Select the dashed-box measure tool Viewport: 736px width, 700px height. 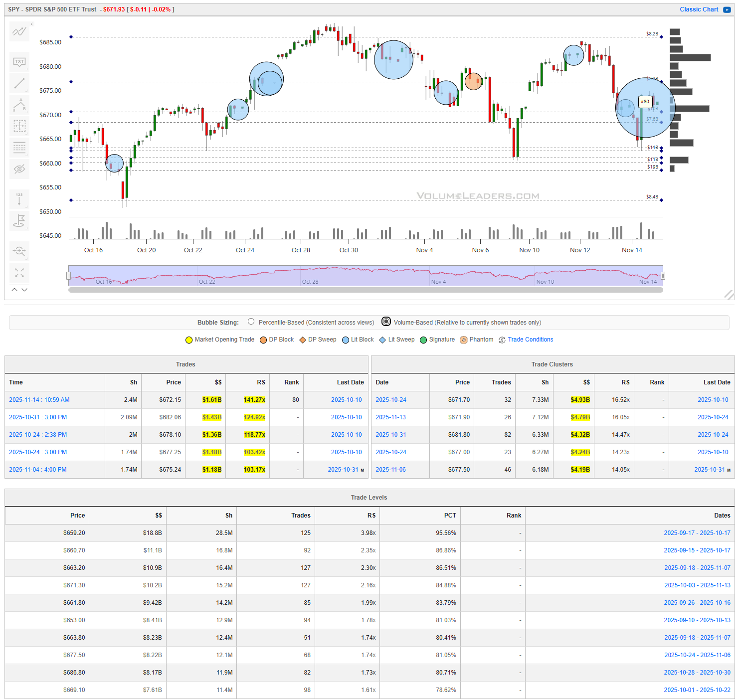point(19,126)
